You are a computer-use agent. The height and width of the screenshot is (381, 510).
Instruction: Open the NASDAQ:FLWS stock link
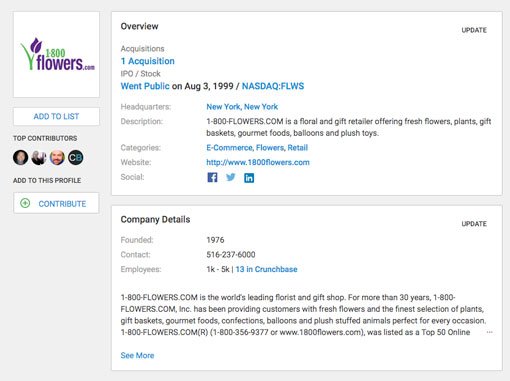click(273, 86)
